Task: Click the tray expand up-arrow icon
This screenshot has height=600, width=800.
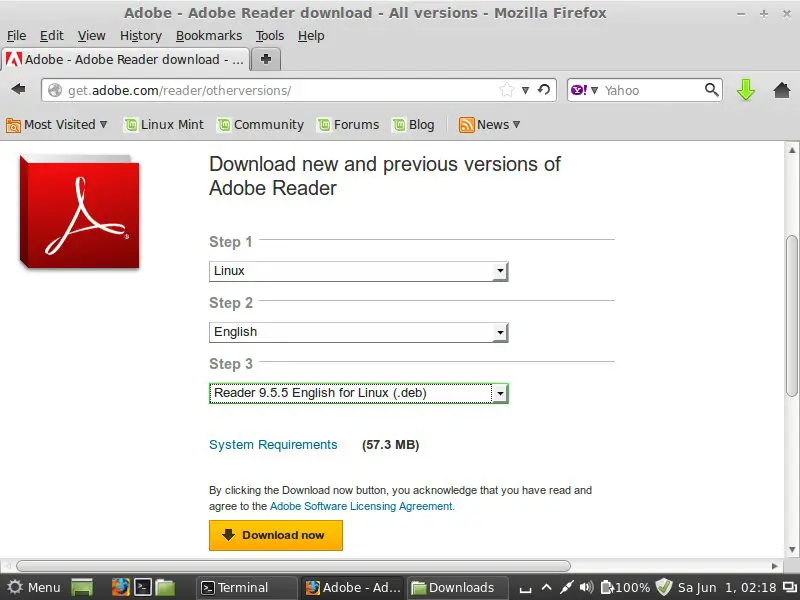Action: click(546, 587)
